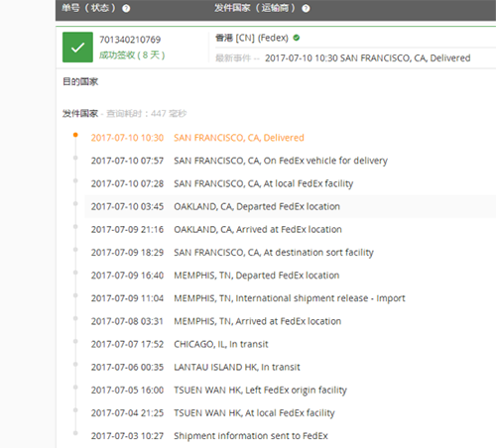This screenshot has width=496, height=448.
Task: Click the help icon beside 单号（状态）header
Action: pyautogui.click(x=126, y=8)
